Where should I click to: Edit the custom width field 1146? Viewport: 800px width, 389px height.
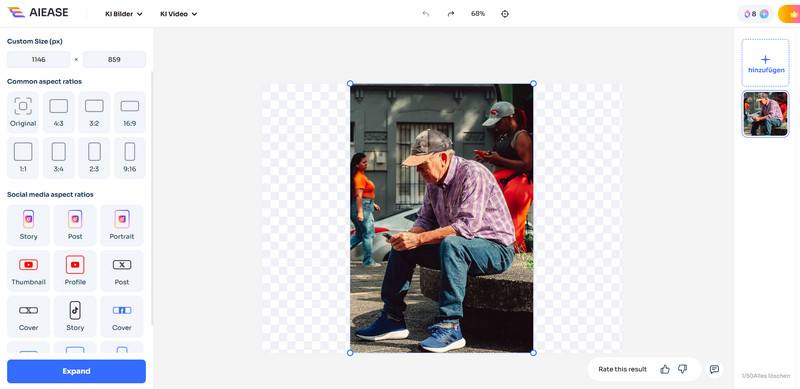(38, 59)
